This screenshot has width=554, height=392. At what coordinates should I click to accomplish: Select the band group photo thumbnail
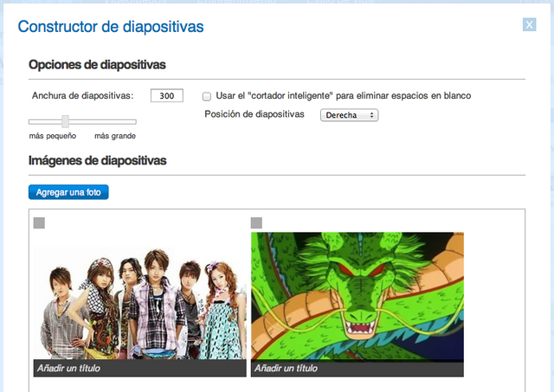[x=140, y=303]
